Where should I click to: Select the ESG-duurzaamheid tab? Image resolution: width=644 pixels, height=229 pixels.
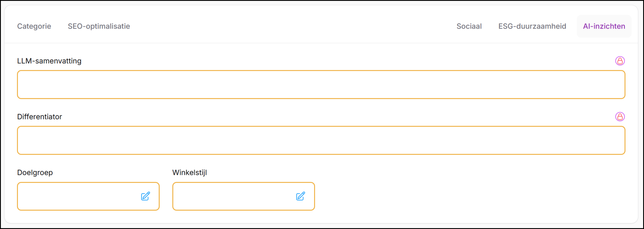tap(532, 26)
